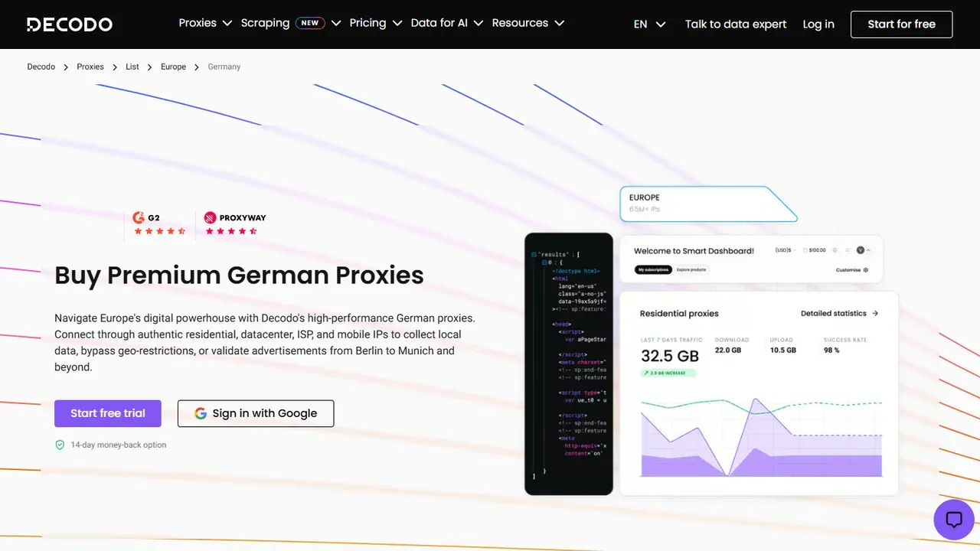Click the Log in link

click(x=818, y=24)
